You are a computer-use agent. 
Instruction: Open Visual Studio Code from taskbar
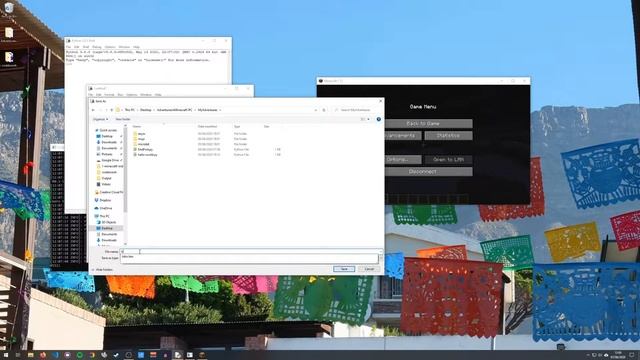55,355
